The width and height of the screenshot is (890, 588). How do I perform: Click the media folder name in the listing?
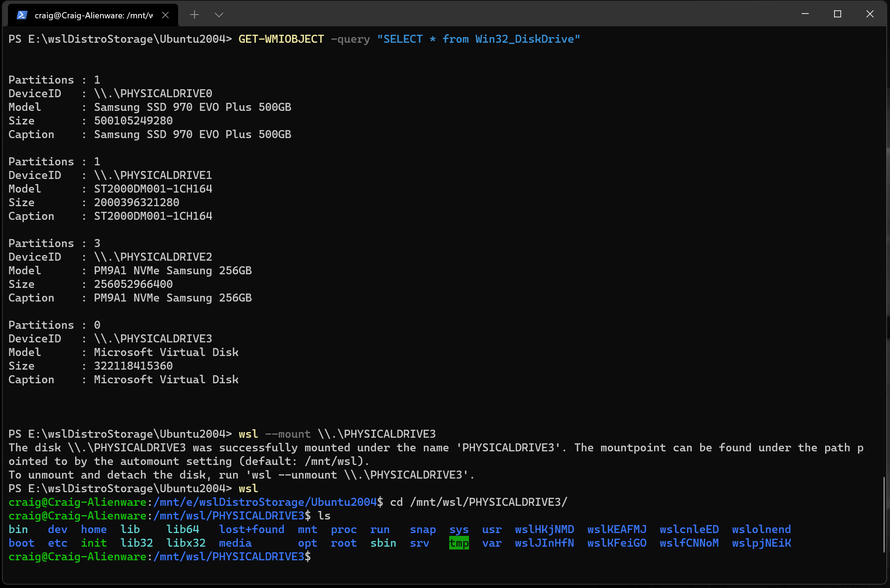click(235, 543)
